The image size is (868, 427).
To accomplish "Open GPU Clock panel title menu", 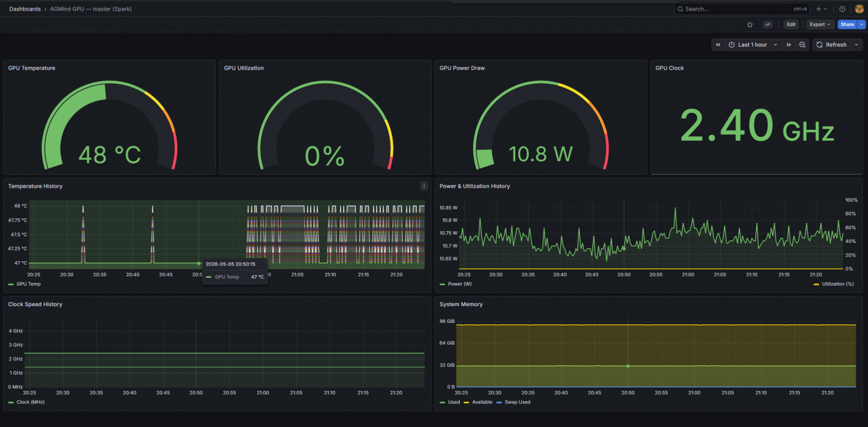I will pyautogui.click(x=669, y=68).
